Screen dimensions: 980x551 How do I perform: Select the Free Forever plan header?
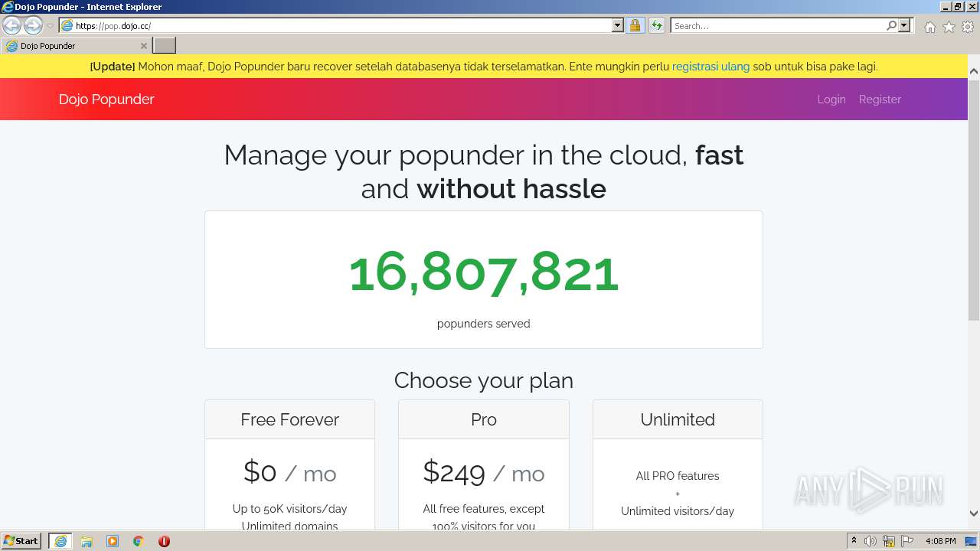289,419
